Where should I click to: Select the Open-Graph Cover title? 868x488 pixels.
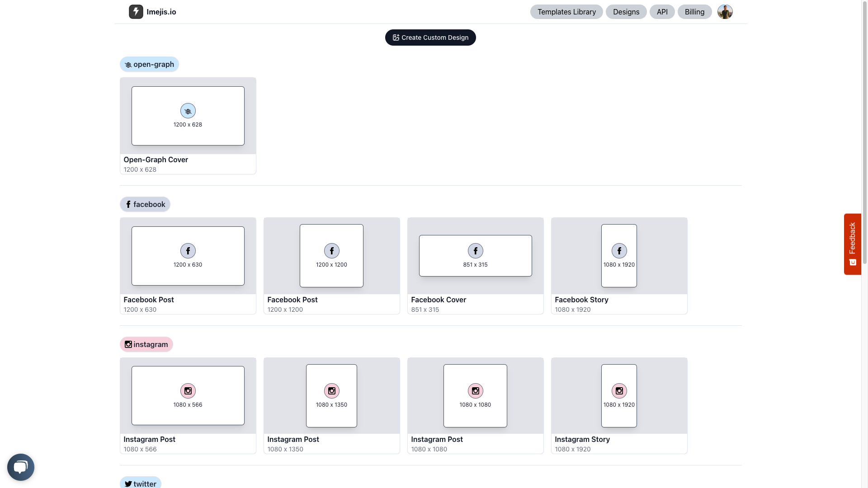click(156, 160)
